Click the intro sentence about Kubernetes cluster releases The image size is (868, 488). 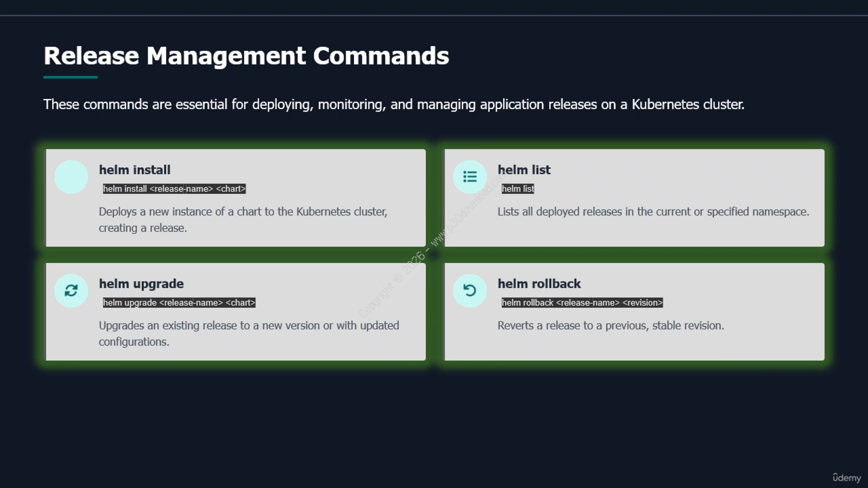[393, 104]
